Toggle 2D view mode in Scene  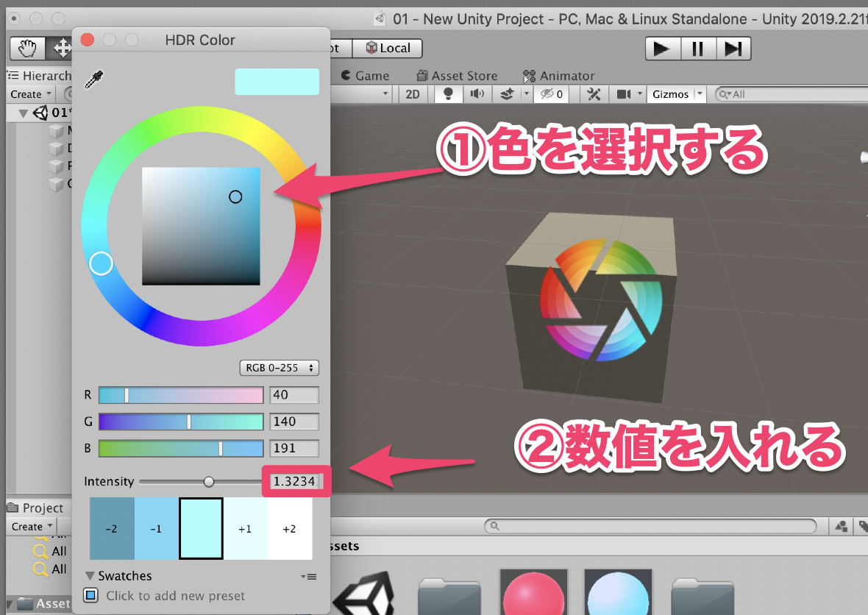pos(413,94)
